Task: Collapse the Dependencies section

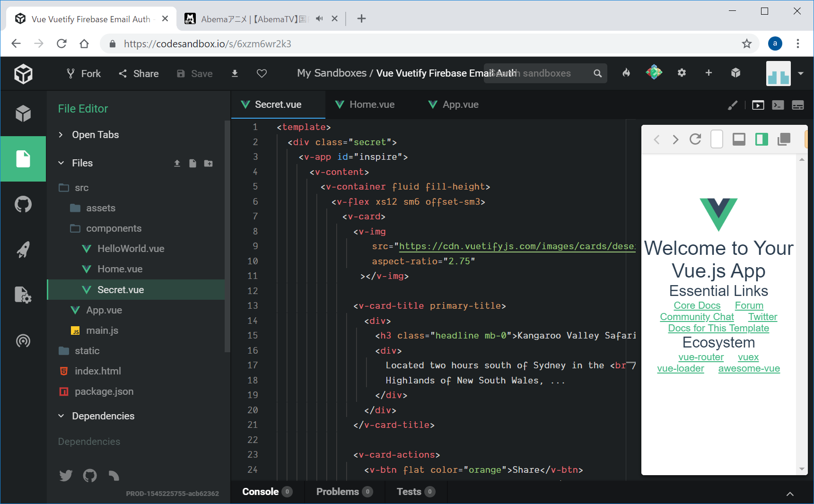Action: 103,416
